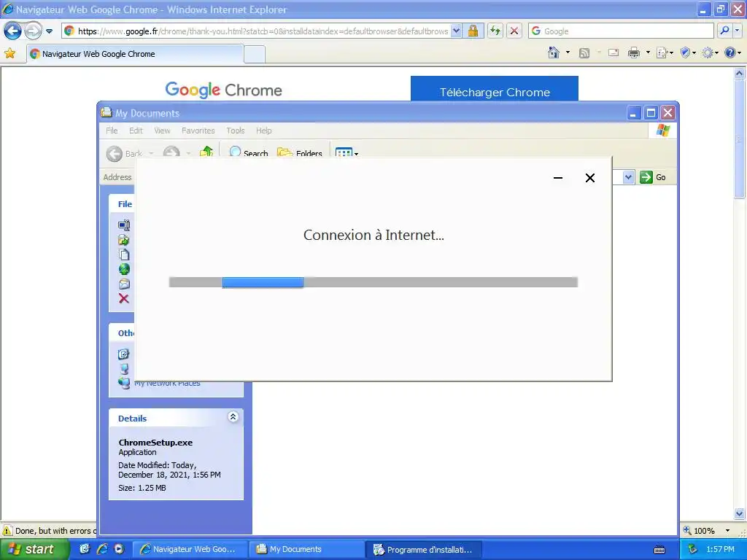
Task: Click the Copy this file icon in task pane
Action: [124, 254]
